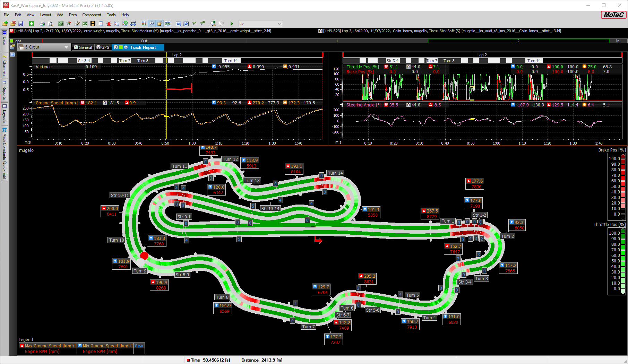This screenshot has width=628, height=364.
Task: Click the Ground Speed channel label
Action: [x=57, y=103]
